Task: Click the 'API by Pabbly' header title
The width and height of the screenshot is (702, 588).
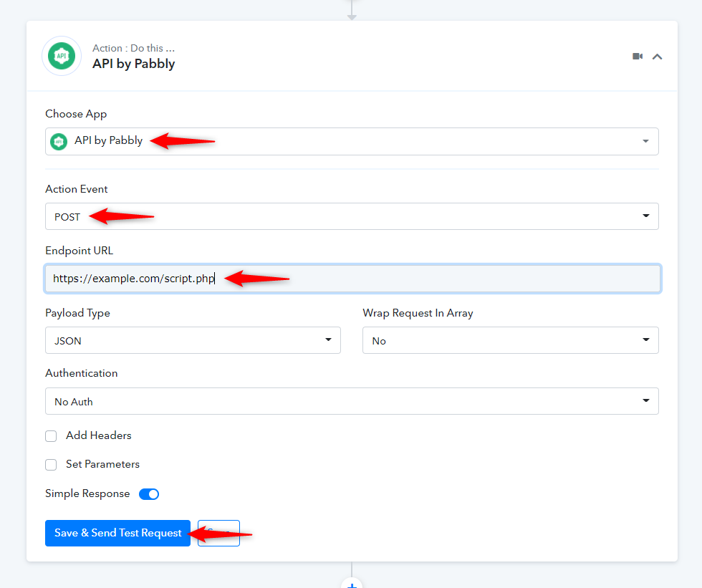Action: [x=133, y=64]
